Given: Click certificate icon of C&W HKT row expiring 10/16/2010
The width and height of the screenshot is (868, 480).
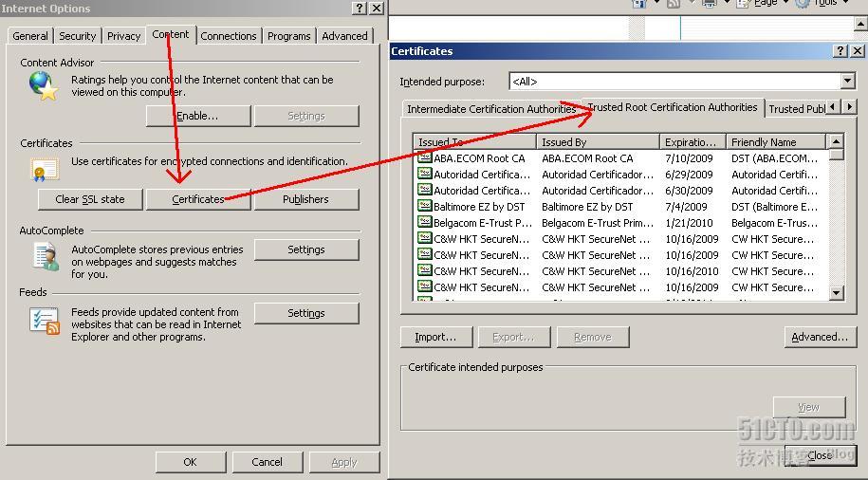Looking at the screenshot, I should 425,270.
